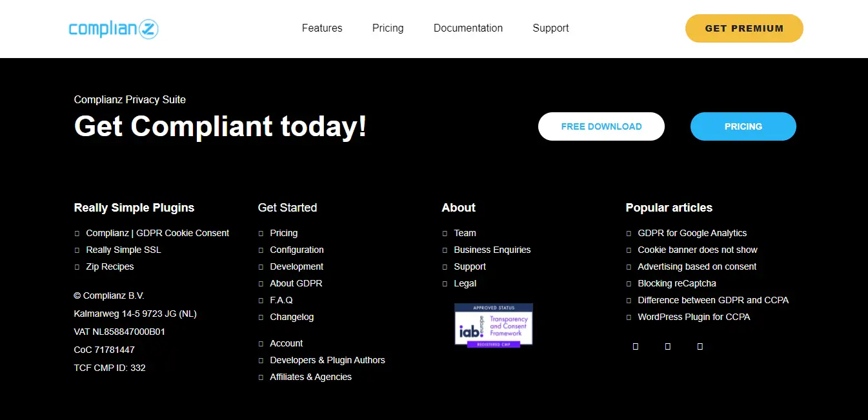
Task: Click the Complianz logo in header
Action: click(114, 28)
